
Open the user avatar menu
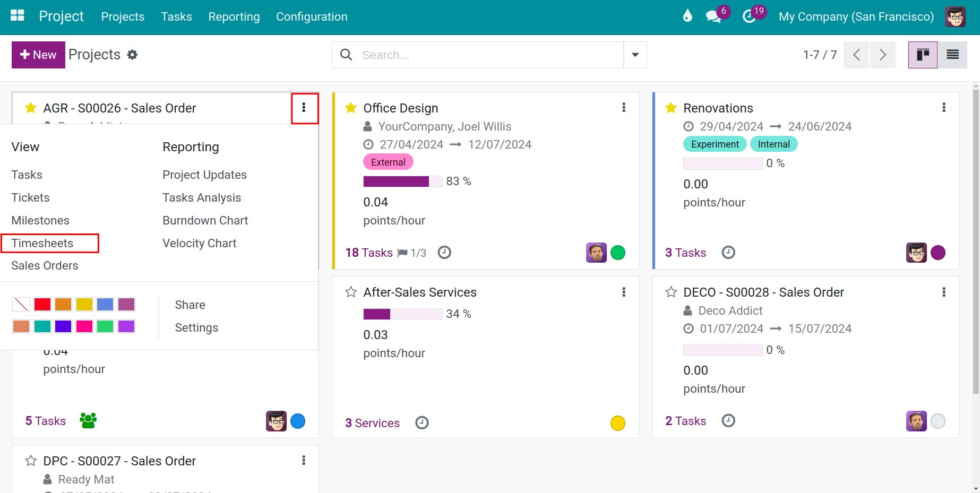(955, 16)
